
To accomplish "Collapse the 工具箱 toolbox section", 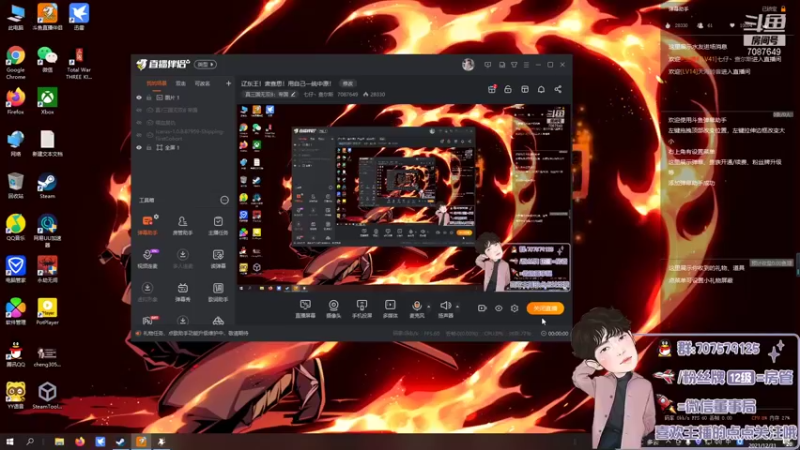I will 224,200.
